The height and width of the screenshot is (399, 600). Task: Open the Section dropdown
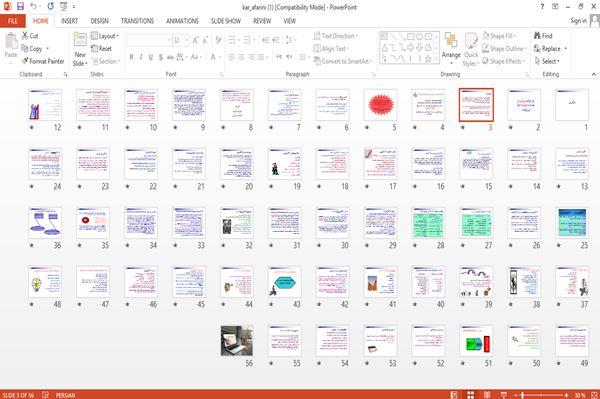coord(106,61)
